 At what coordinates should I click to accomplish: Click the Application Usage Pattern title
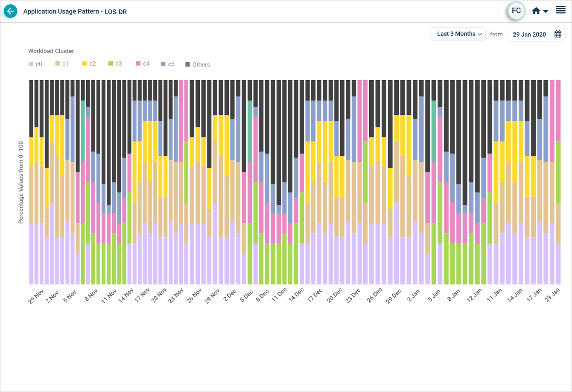click(x=75, y=12)
